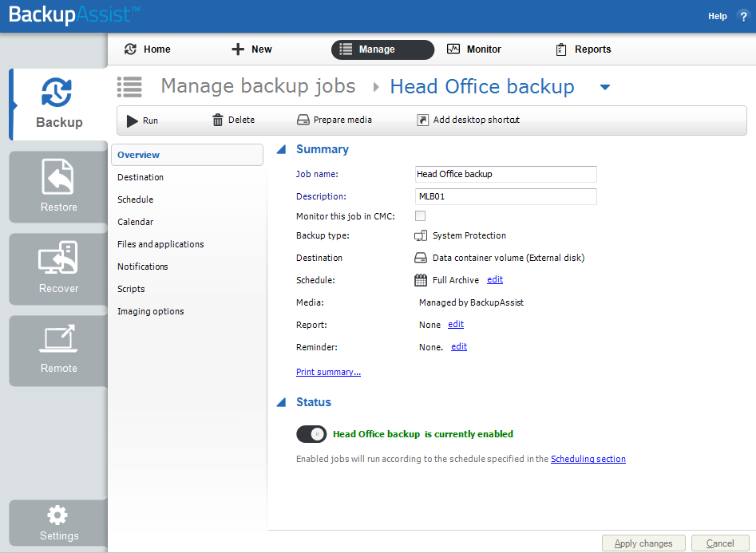Screen dimensions: 756x553
Task: Click the Add desktop shortcut icon
Action: (x=422, y=120)
